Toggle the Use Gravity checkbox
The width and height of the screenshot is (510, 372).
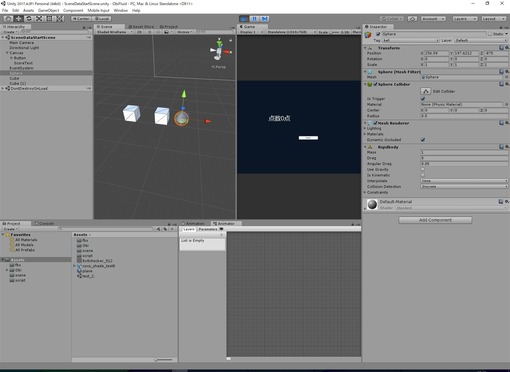pyautogui.click(x=423, y=169)
